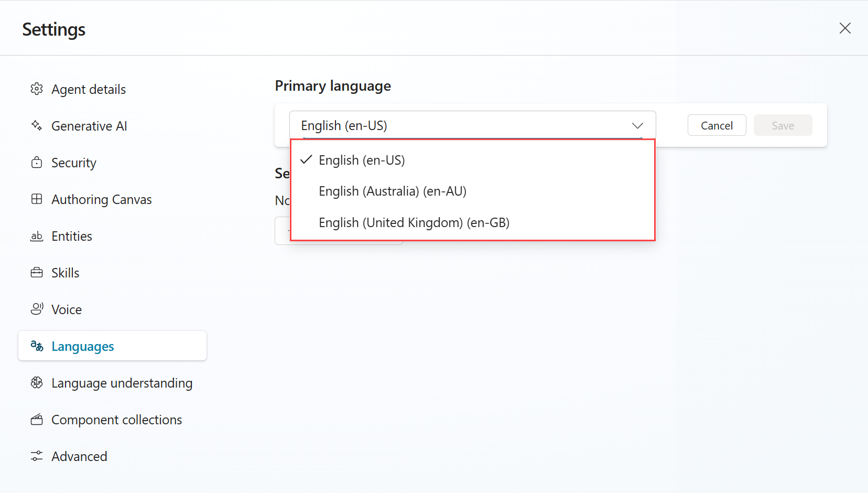Viewport: 868px width, 493px height.
Task: Click the Primary language combo box field
Action: 472,125
